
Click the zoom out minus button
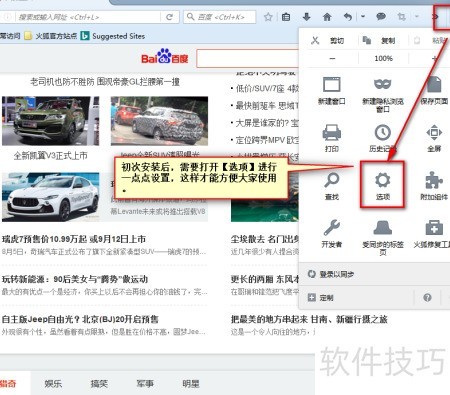tap(332, 59)
